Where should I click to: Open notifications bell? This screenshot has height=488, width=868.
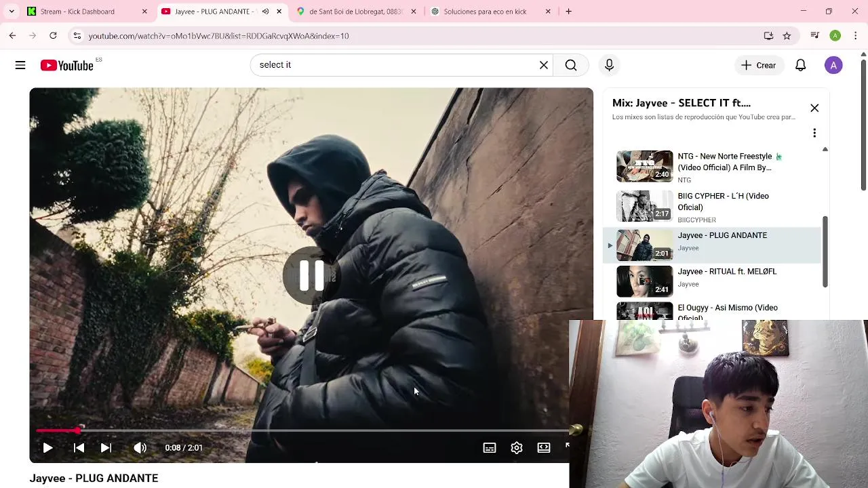click(801, 65)
